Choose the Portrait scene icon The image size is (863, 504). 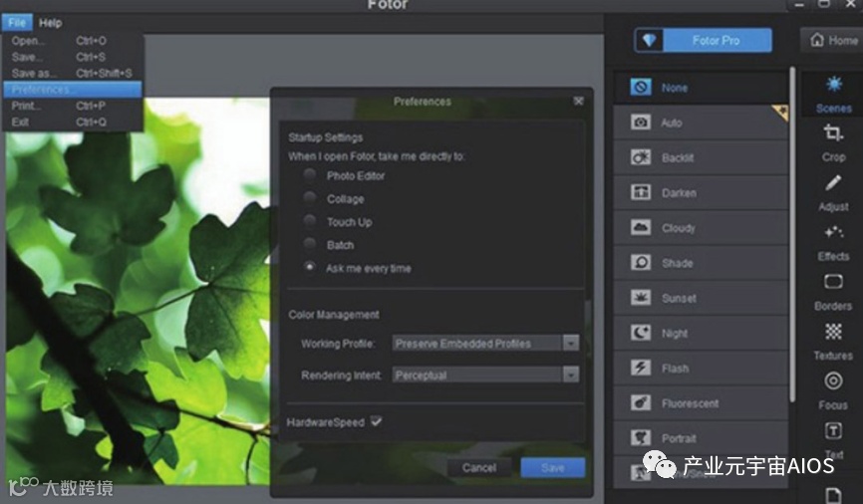[641, 438]
